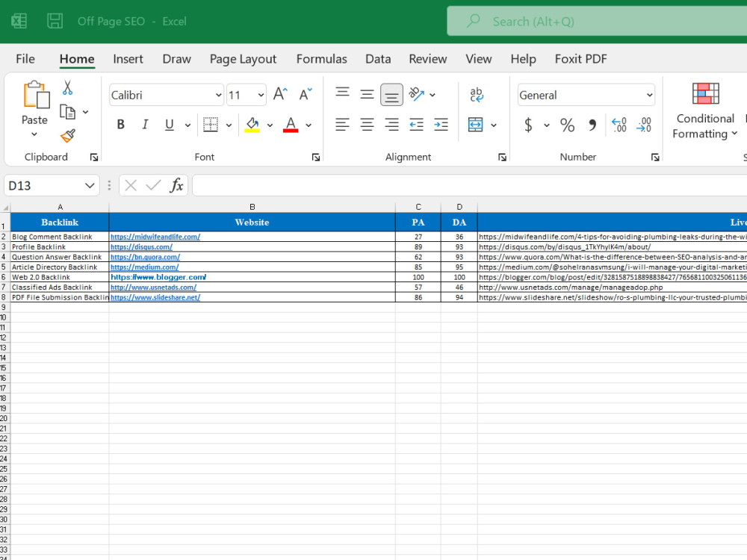Click the Wrap Text icon
Image resolution: width=747 pixels, height=560 pixels.
coord(476,94)
